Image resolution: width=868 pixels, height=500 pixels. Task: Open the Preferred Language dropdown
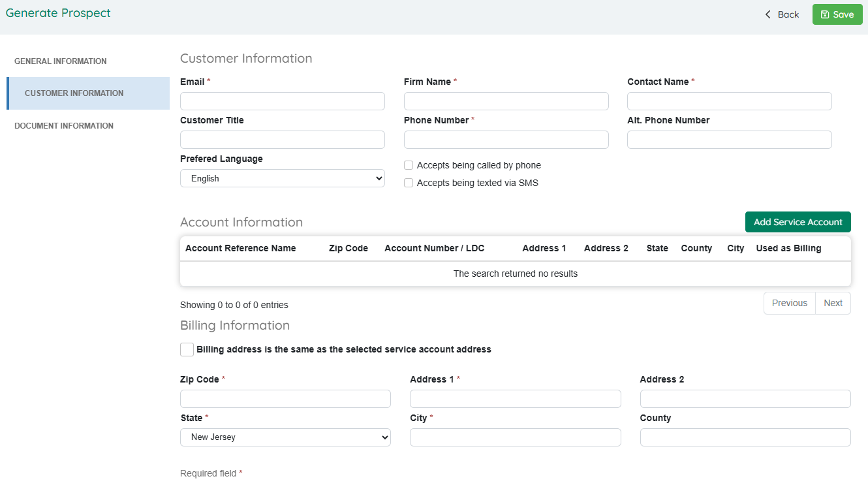(282, 178)
